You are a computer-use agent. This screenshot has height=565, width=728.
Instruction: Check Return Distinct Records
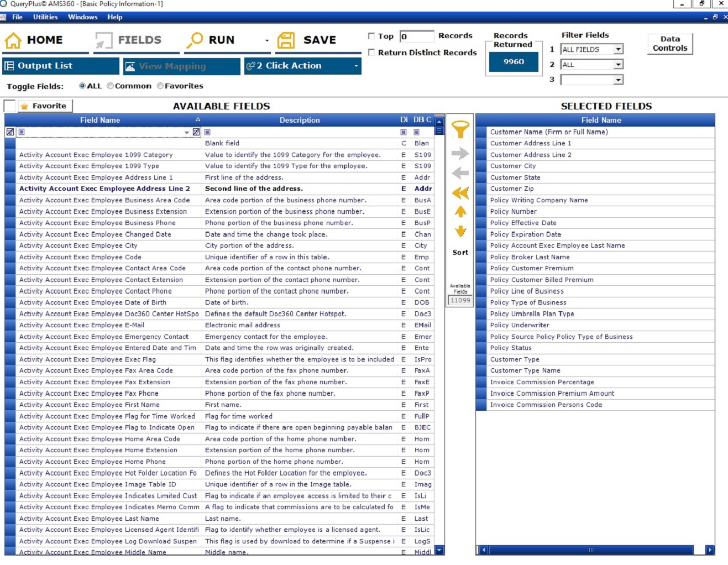click(x=371, y=53)
